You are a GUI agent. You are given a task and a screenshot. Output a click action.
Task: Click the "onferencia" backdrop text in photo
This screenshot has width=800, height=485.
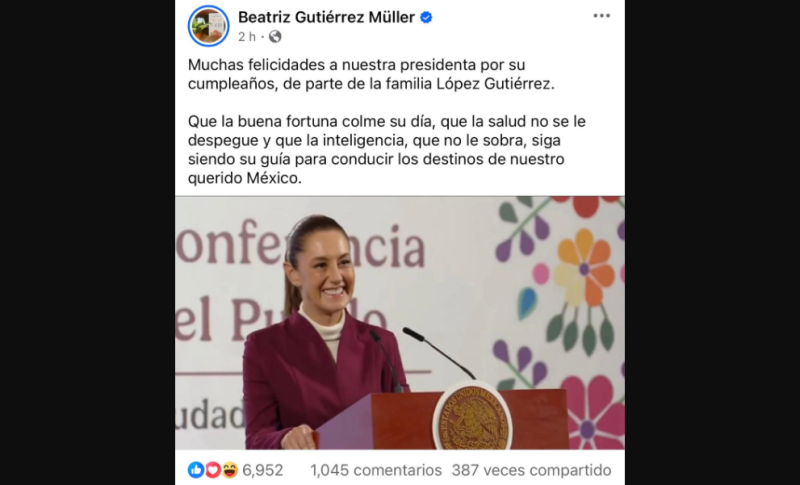click(x=301, y=245)
